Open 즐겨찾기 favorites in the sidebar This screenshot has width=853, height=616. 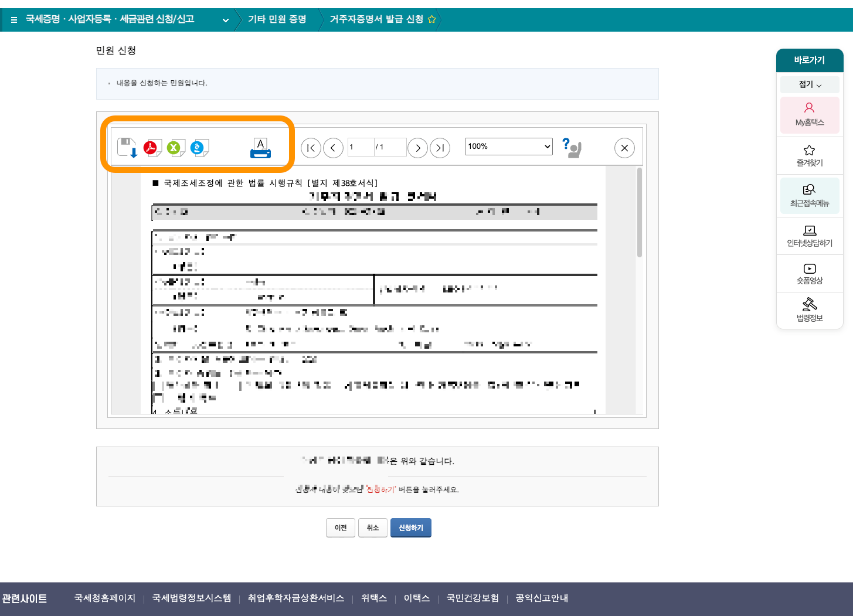coord(810,155)
